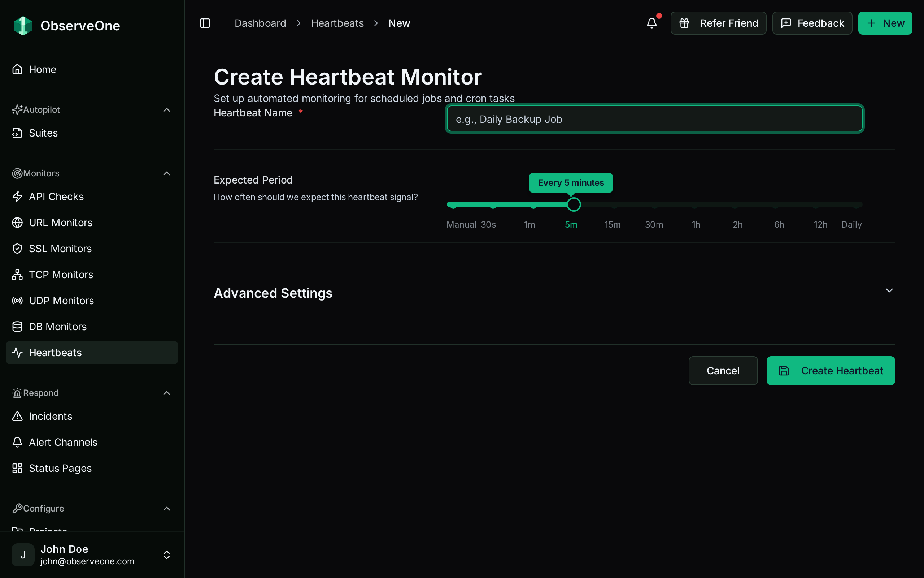Click the Refer Friend button
This screenshot has width=924, height=578.
(718, 23)
